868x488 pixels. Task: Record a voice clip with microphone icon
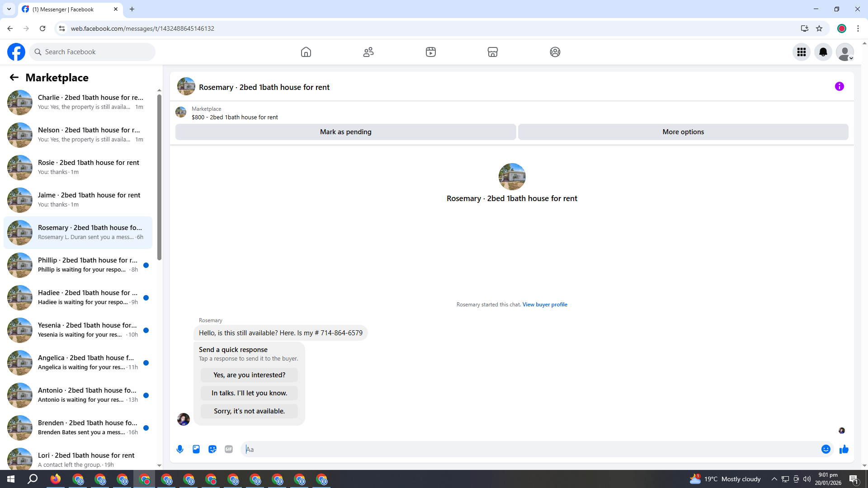[180, 449]
